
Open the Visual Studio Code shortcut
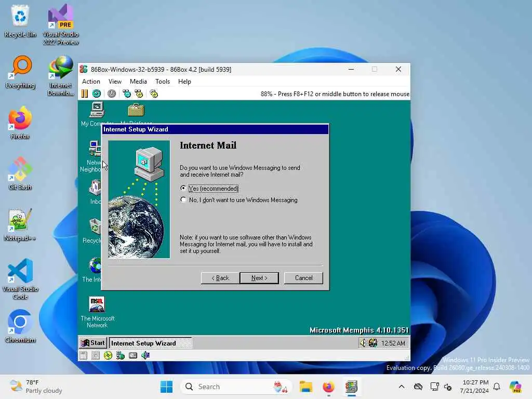[20, 279]
